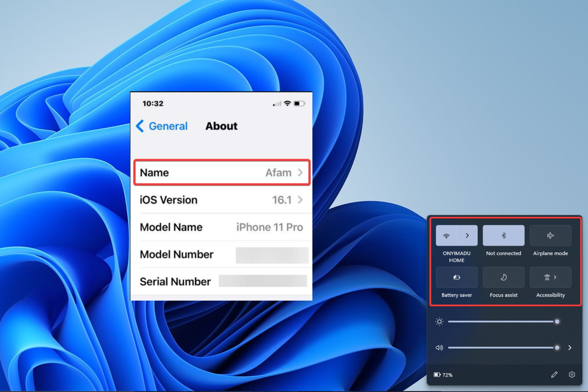Viewport: 588px width, 392px height.
Task: Open the About page in iOS Settings
Action: click(x=221, y=126)
